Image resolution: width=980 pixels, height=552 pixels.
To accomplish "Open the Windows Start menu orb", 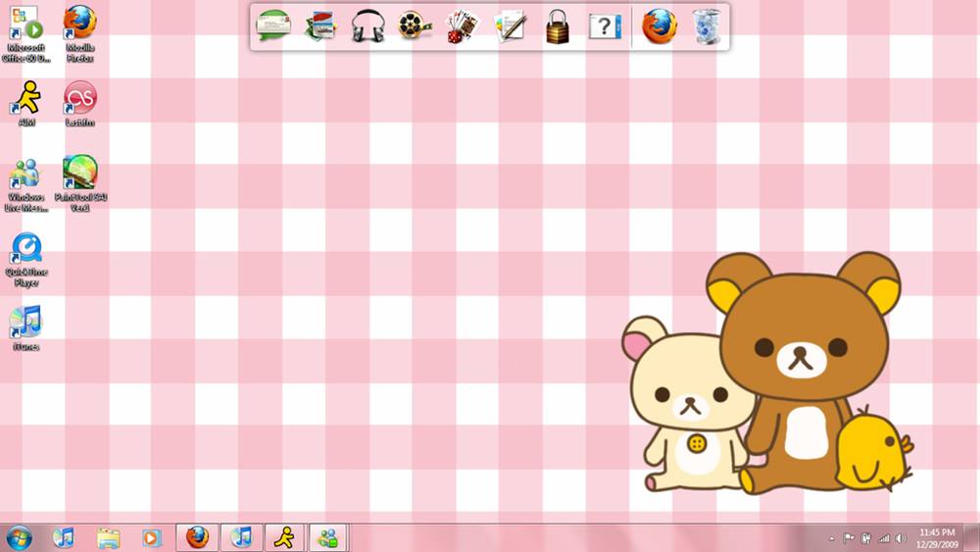I will pos(18,537).
